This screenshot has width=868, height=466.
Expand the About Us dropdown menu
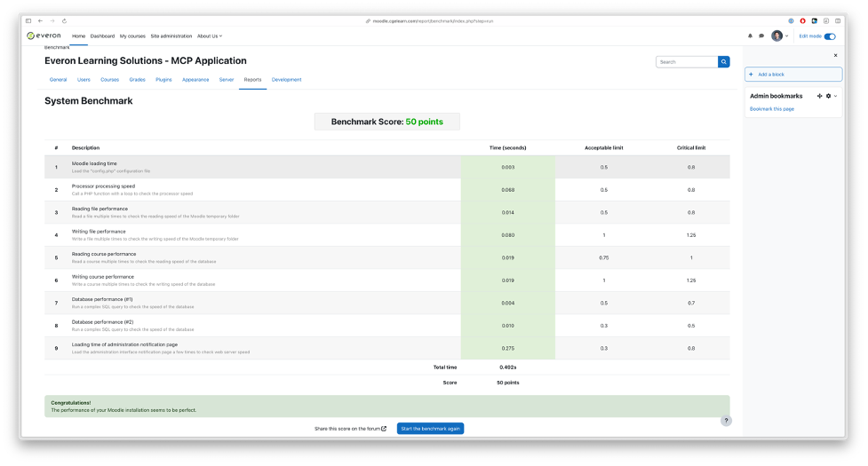click(210, 36)
